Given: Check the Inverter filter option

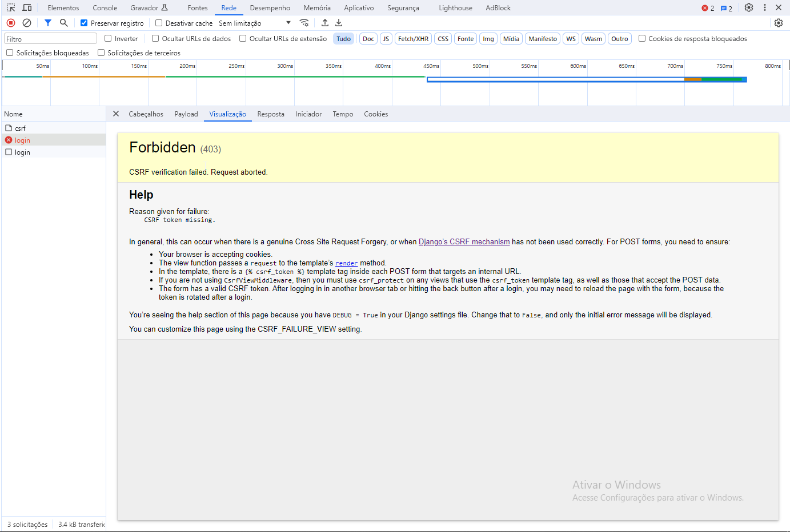Looking at the screenshot, I should 108,38.
